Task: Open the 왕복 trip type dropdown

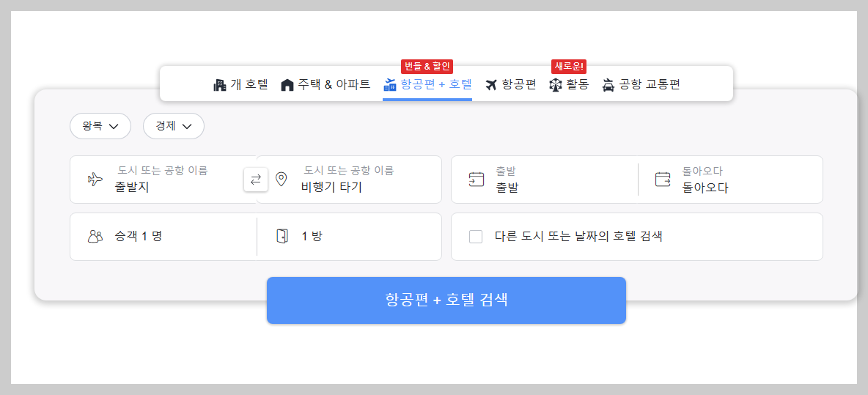Action: click(100, 126)
